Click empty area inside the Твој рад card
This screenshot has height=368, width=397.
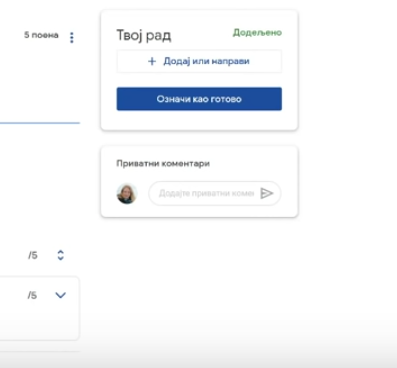point(199,119)
